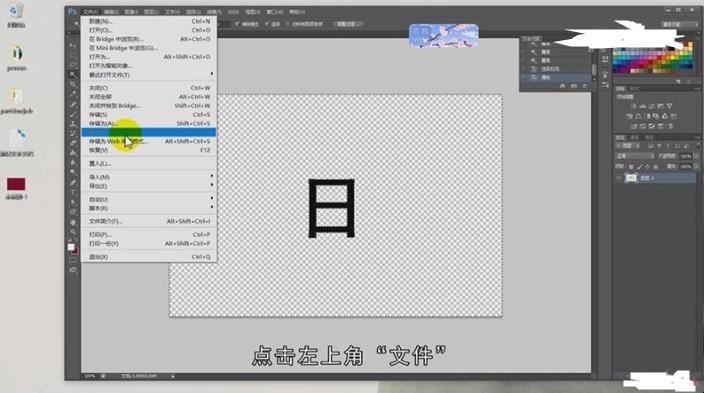
Task: Click the Brightness/Contrast adjustment icon
Action: tap(634, 106)
